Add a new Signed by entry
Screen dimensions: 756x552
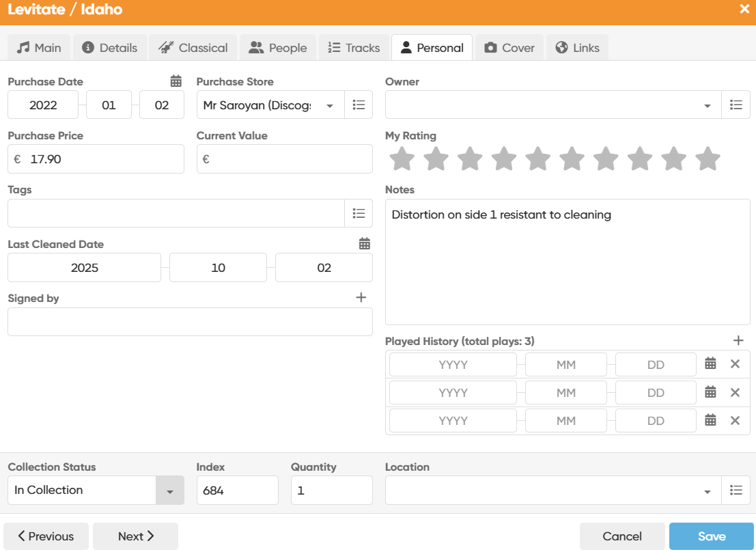(361, 298)
